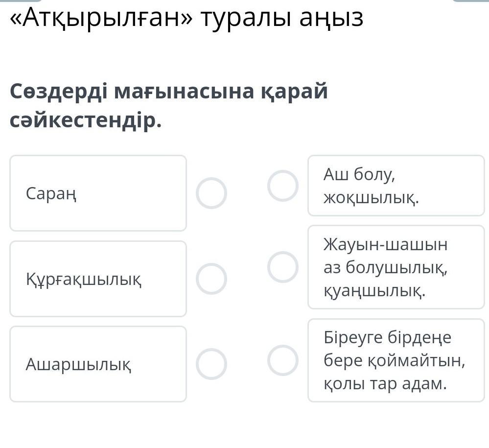
Task: Select the circle next to "Жауын-шашын аз болушылық"
Action: coord(283,267)
